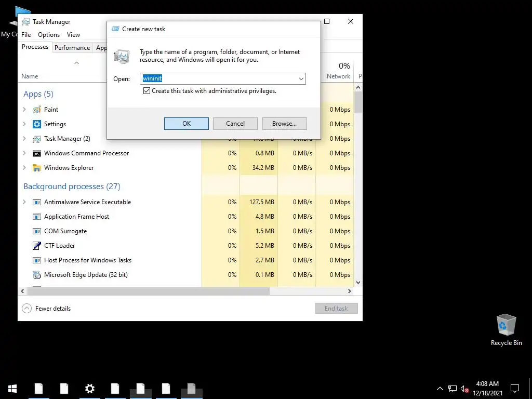Click the CTF Loader pen icon
The image size is (532, 399).
(37, 246)
